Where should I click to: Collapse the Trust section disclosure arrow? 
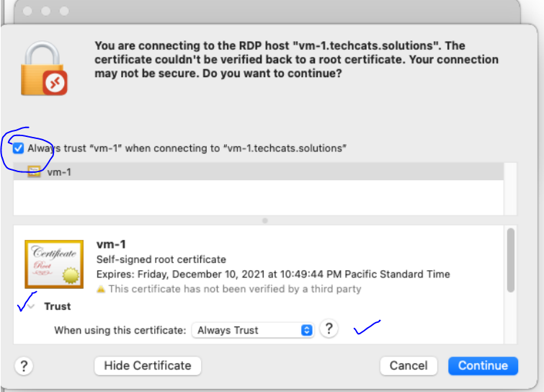click(31, 306)
